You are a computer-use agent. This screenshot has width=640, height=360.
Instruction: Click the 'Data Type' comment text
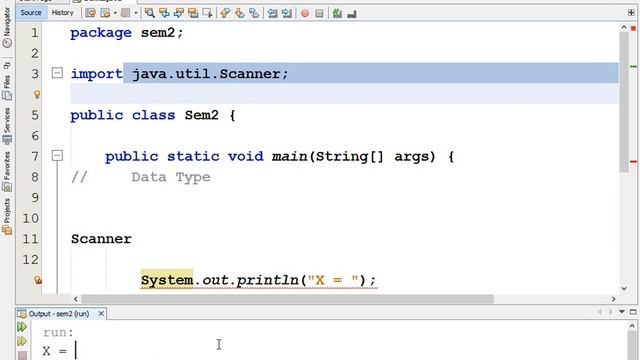[x=171, y=177]
